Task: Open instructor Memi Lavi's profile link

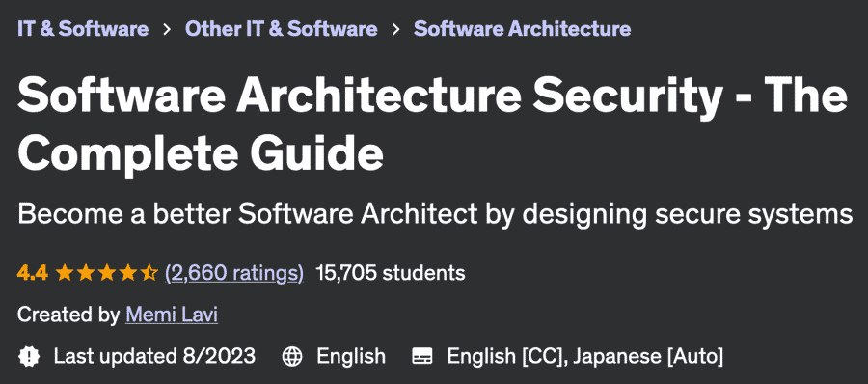Action: [172, 315]
